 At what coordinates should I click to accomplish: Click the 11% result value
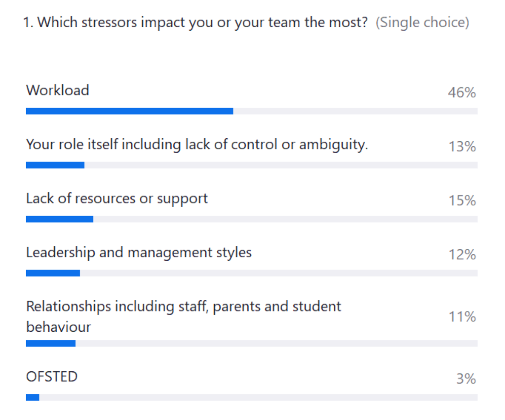coord(462,316)
